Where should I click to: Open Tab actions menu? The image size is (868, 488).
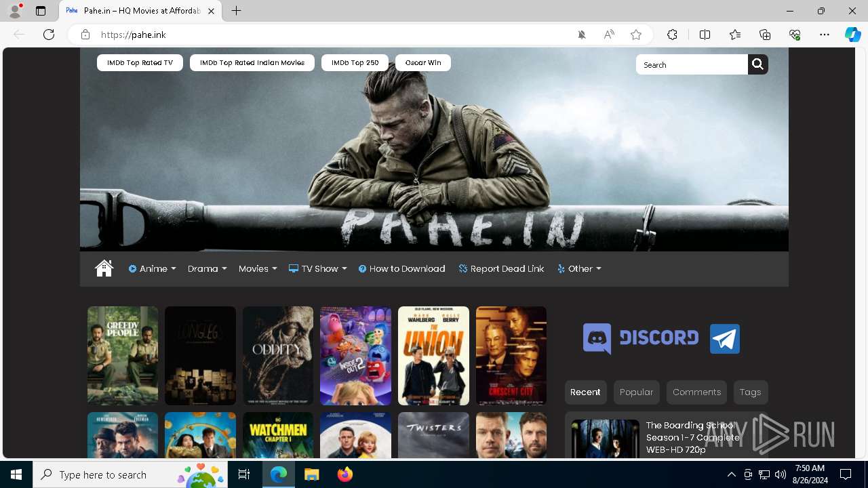tap(41, 11)
